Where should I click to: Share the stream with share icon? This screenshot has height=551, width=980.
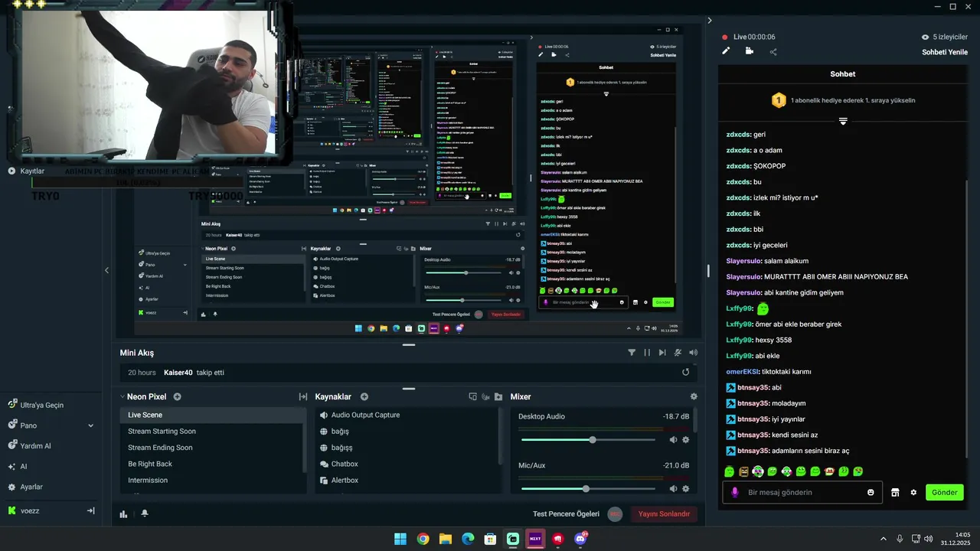click(x=773, y=52)
